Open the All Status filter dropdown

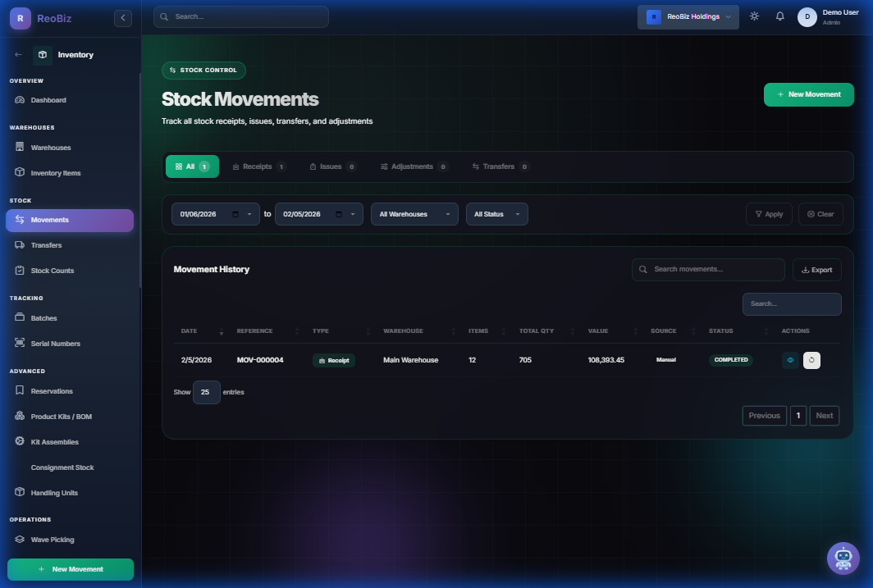[496, 214]
